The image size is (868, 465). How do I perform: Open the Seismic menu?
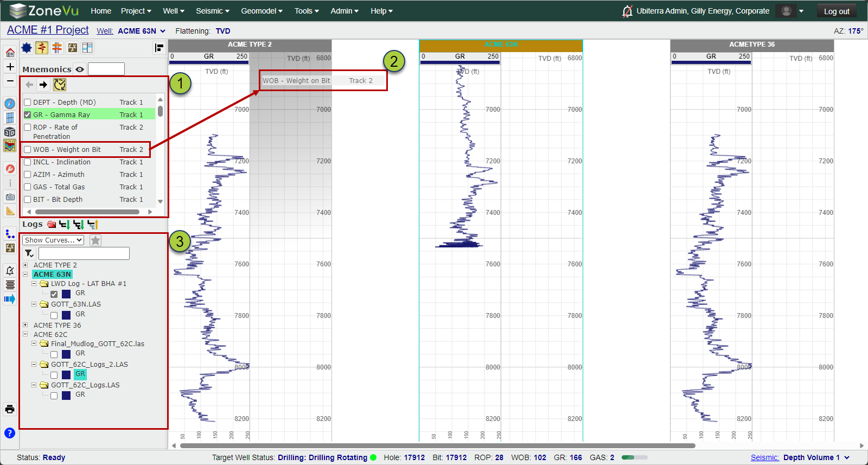[213, 11]
